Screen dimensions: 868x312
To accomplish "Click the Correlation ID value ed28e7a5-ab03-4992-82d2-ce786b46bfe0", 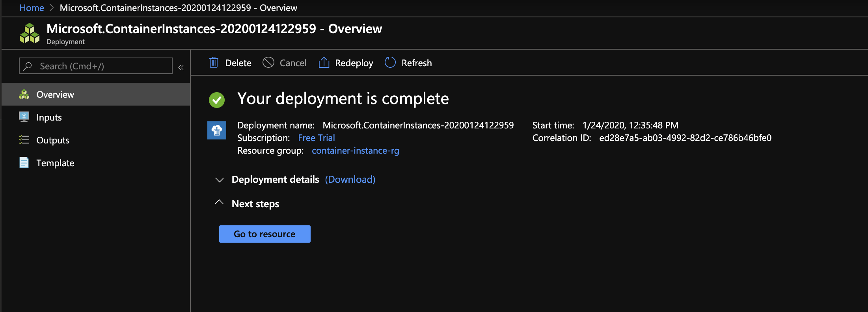I will coord(685,138).
